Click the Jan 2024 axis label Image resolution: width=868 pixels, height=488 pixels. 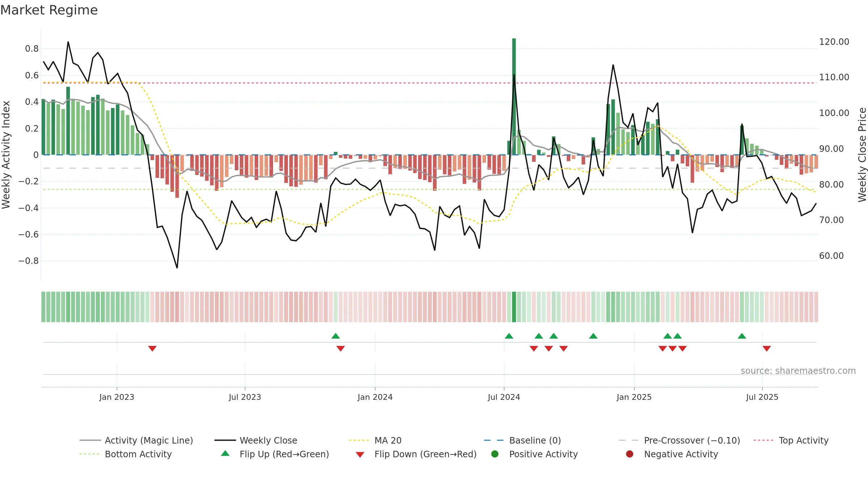tap(375, 397)
